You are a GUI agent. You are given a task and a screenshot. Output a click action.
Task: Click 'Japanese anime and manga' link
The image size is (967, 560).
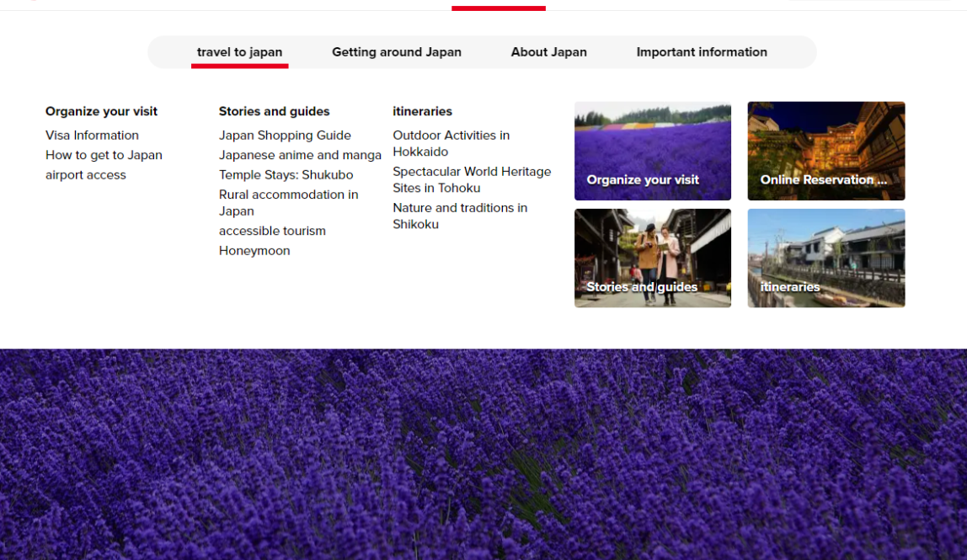coord(300,155)
